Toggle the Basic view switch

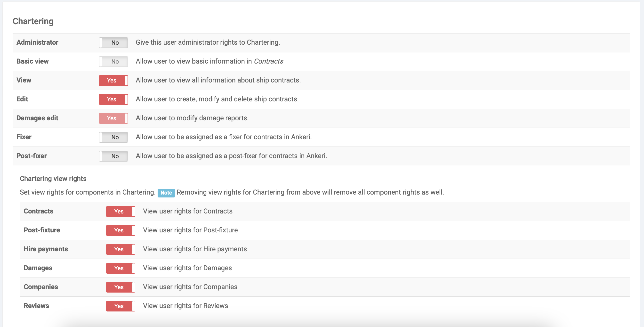tap(113, 62)
